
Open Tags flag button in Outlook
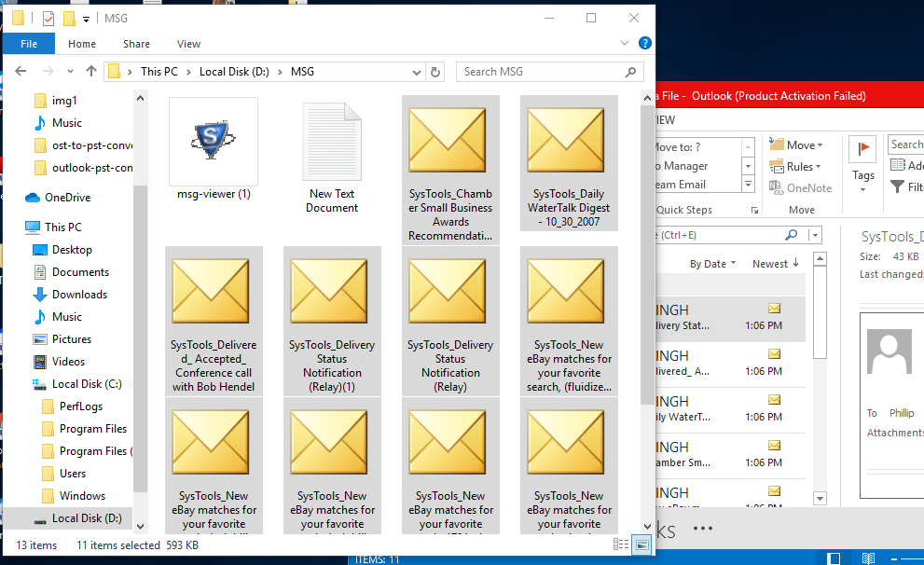[862, 163]
